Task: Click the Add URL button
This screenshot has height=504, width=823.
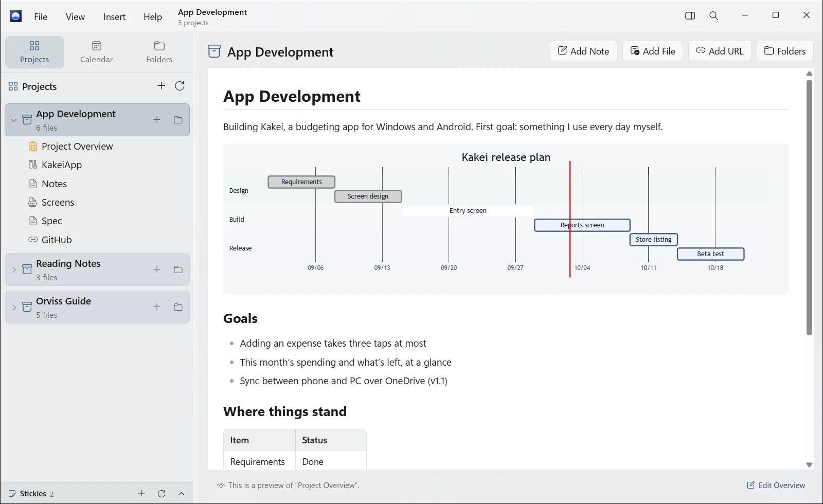Action: pyautogui.click(x=720, y=51)
